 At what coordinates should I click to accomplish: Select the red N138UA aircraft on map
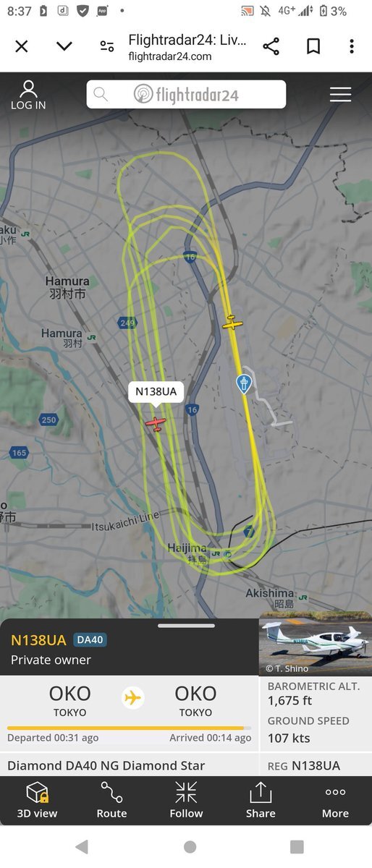[x=156, y=422]
